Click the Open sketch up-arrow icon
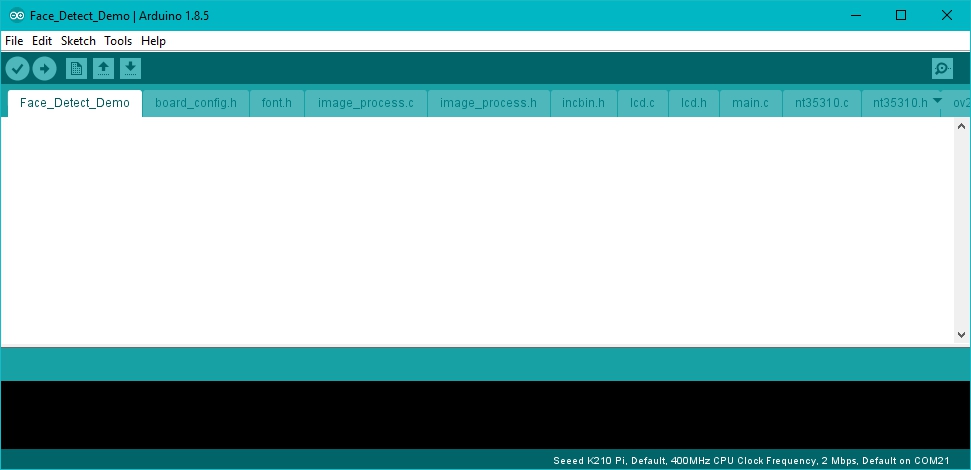The height and width of the screenshot is (470, 971). (103, 69)
